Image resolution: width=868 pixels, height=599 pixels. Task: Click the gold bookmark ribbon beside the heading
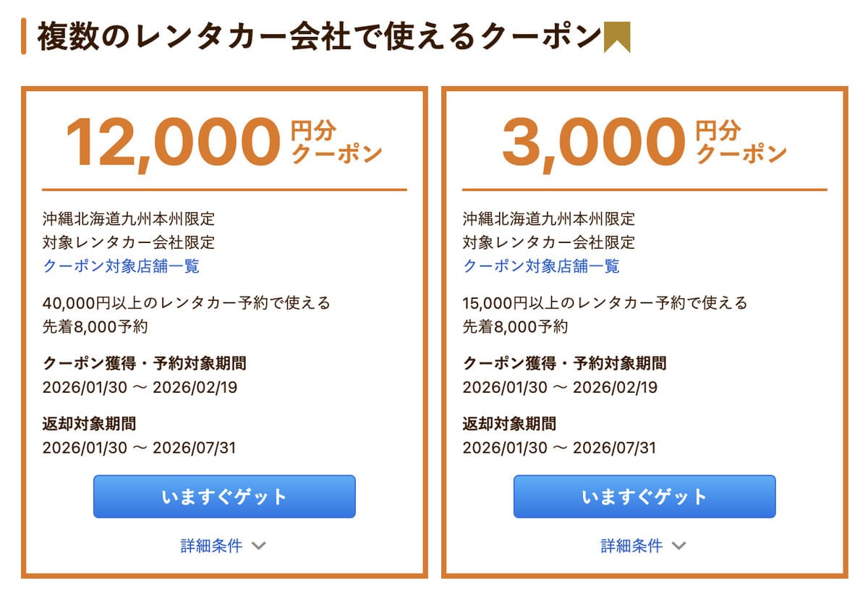click(617, 35)
